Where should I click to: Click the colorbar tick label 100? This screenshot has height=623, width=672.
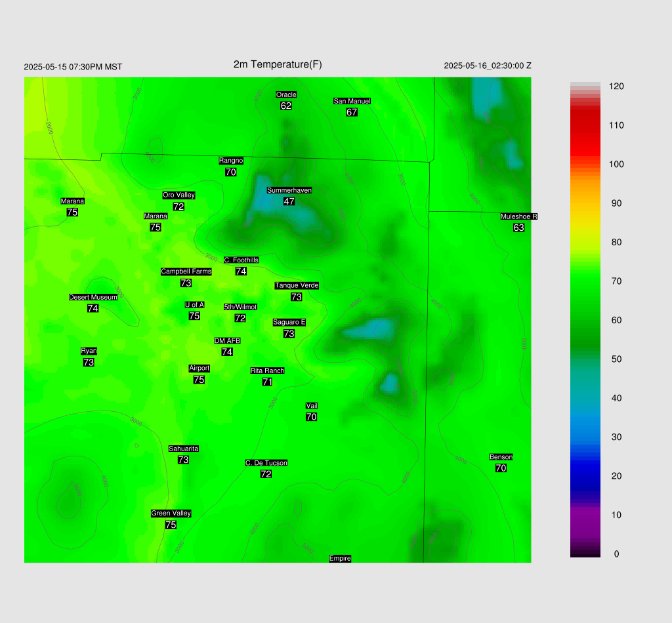pyautogui.click(x=616, y=165)
